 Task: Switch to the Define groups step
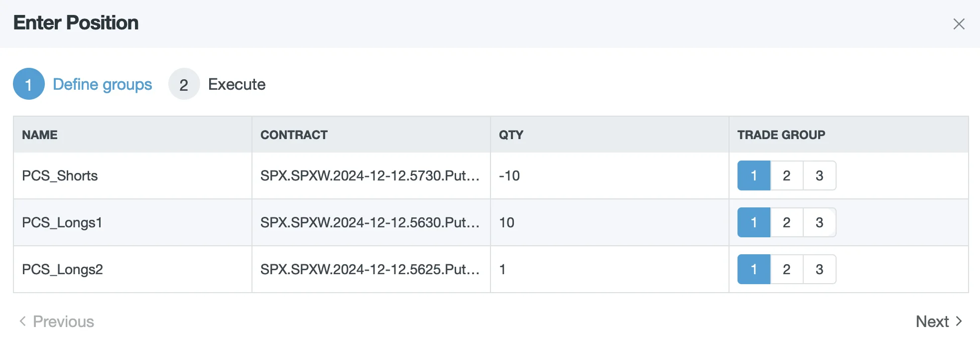click(x=103, y=84)
